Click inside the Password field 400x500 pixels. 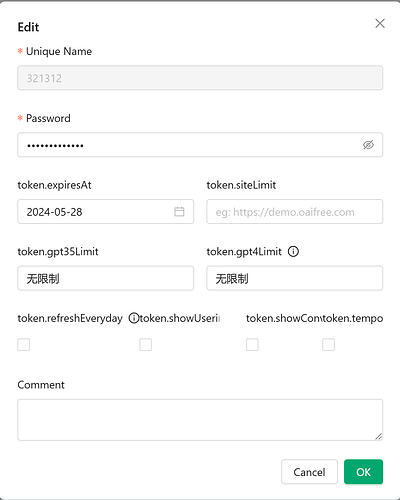[200, 145]
